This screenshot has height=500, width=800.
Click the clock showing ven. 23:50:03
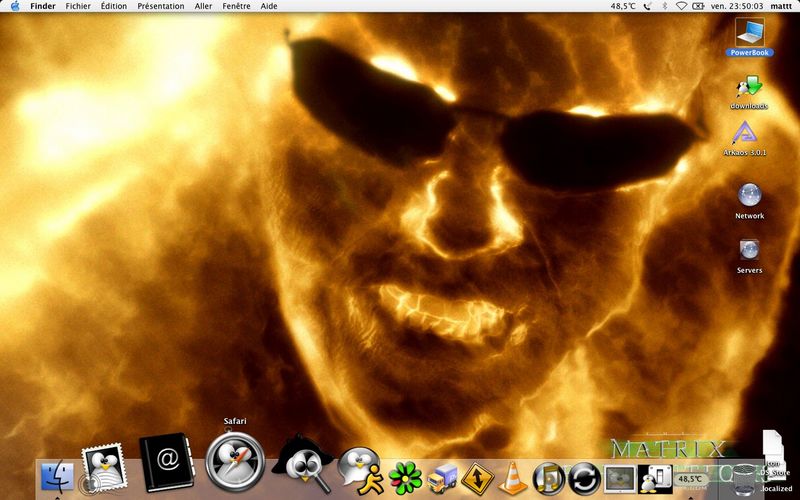coord(737,6)
